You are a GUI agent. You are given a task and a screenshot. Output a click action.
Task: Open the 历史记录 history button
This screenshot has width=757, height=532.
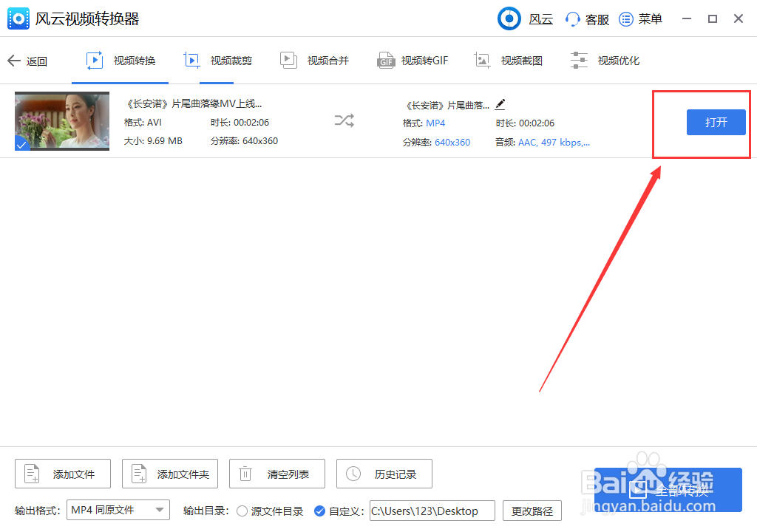coord(384,474)
